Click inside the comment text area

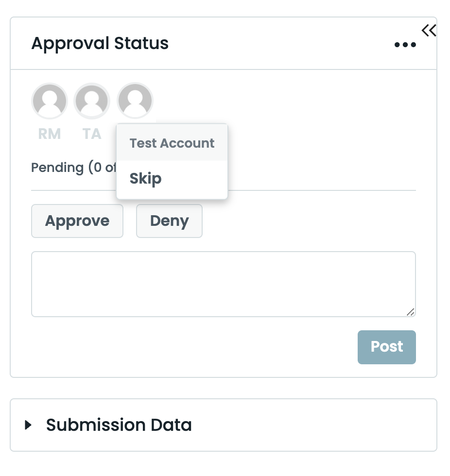(224, 284)
